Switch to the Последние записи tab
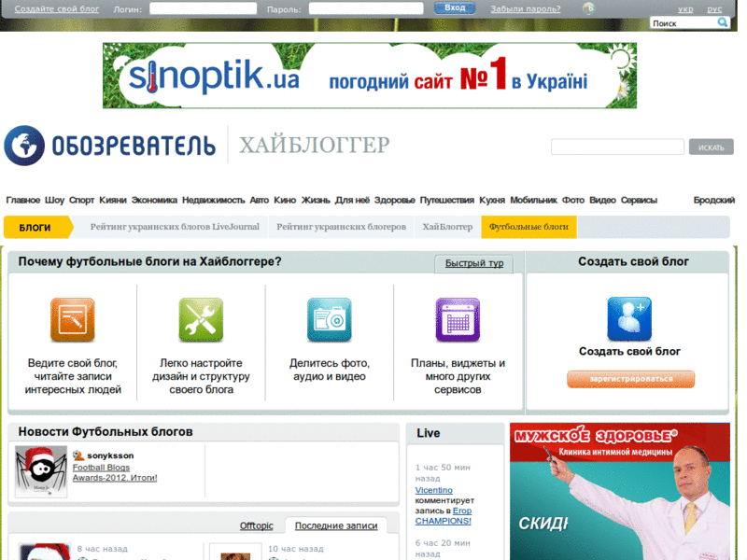 [x=336, y=525]
